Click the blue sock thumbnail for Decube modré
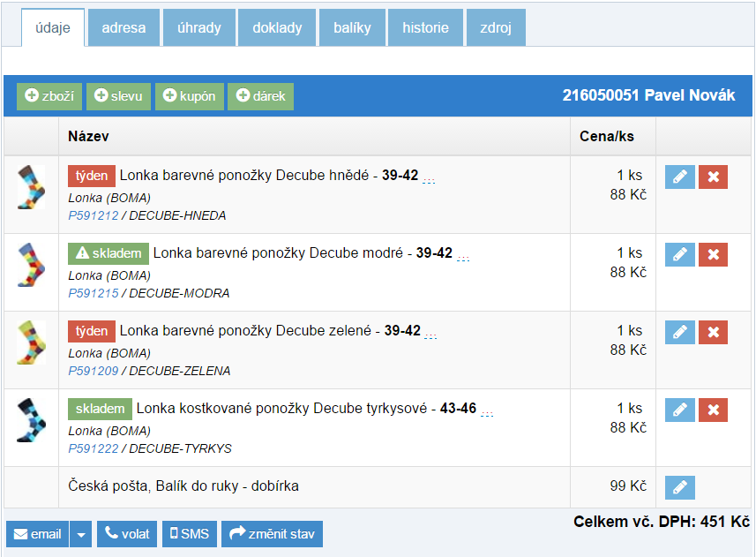Image resolution: width=756 pixels, height=557 pixels. coord(31,265)
